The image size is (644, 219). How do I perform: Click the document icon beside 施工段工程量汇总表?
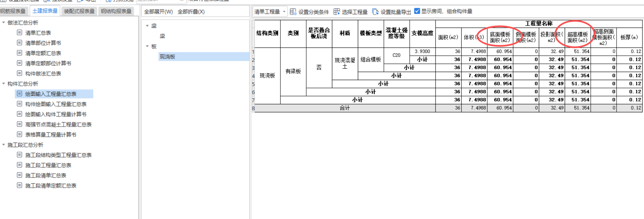[20, 165]
